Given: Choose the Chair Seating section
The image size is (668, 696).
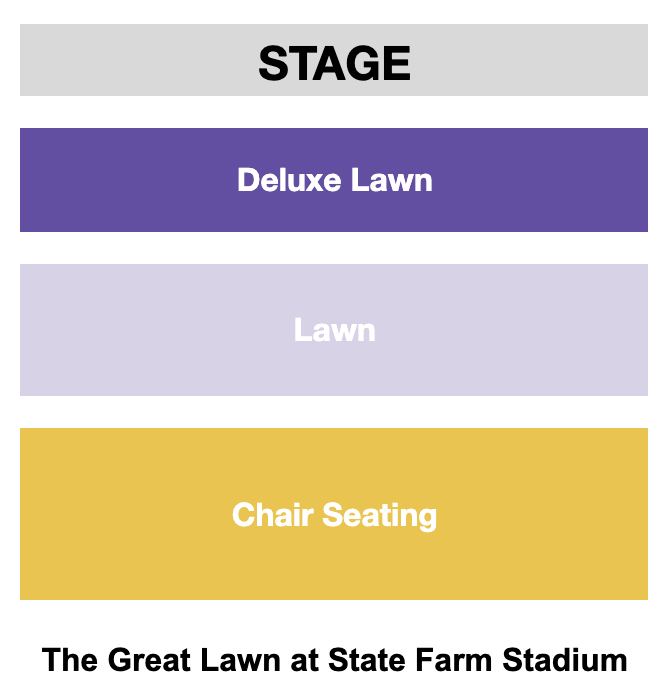Looking at the screenshot, I should (334, 514).
